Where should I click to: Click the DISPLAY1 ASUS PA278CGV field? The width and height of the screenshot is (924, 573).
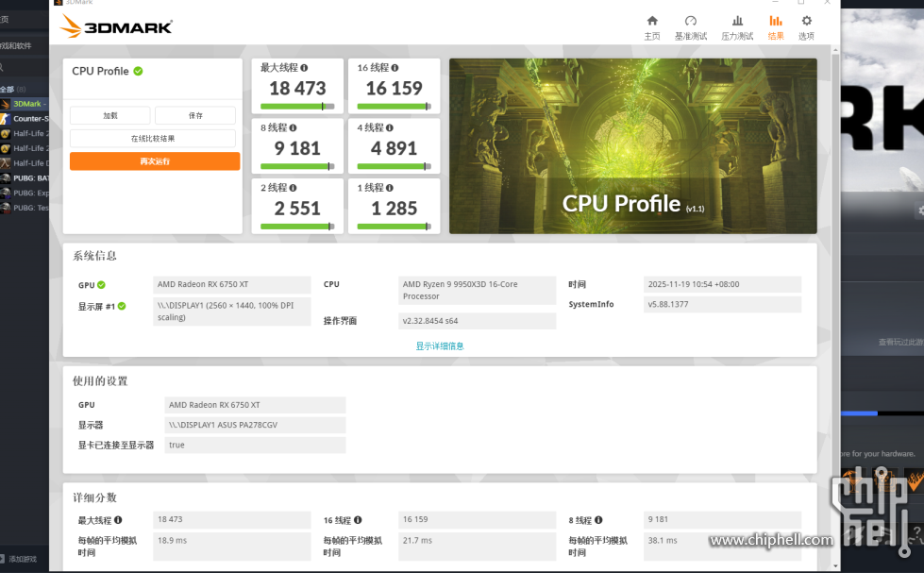(x=255, y=425)
